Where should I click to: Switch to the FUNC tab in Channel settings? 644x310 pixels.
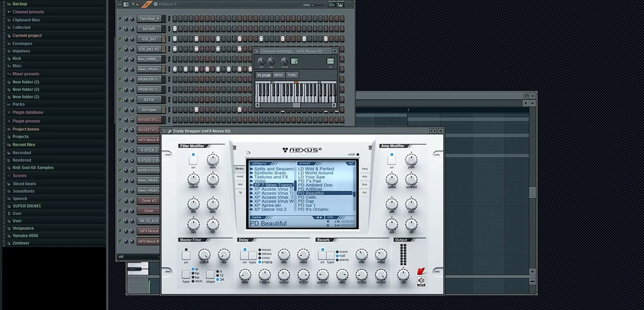point(292,75)
